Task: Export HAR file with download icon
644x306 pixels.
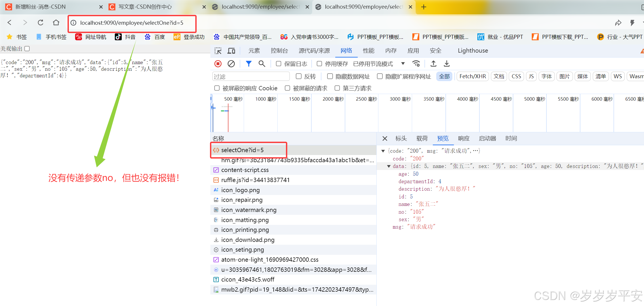Action: click(x=447, y=64)
